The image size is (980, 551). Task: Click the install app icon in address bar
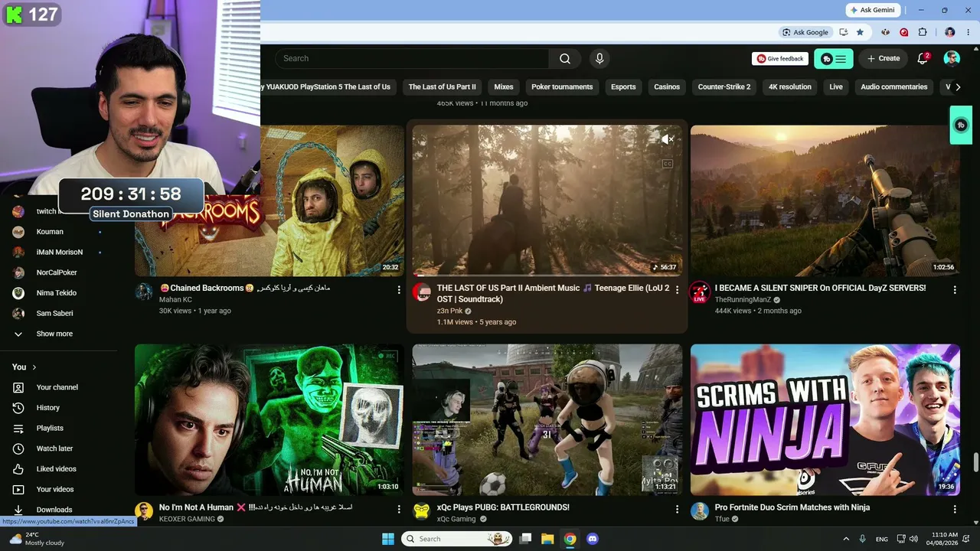pos(843,32)
